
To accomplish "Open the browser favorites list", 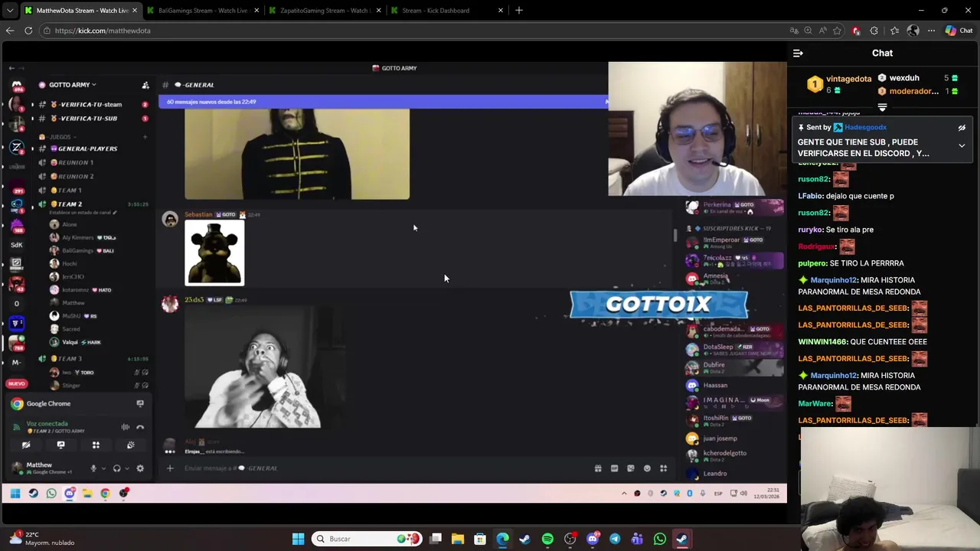I will tap(894, 31).
